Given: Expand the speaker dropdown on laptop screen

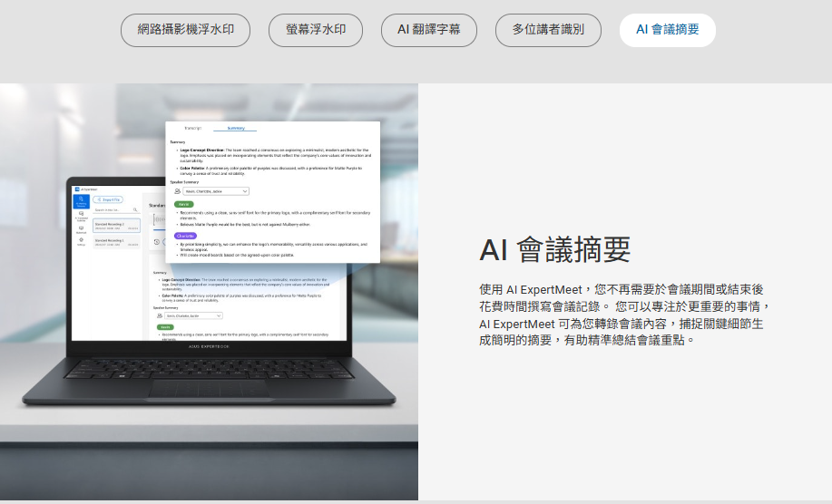Looking at the screenshot, I should [192, 315].
